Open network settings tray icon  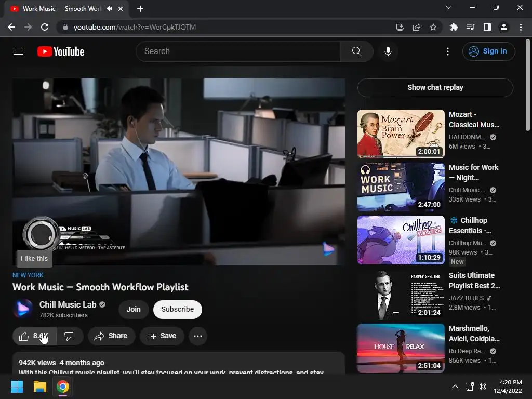[470, 387]
